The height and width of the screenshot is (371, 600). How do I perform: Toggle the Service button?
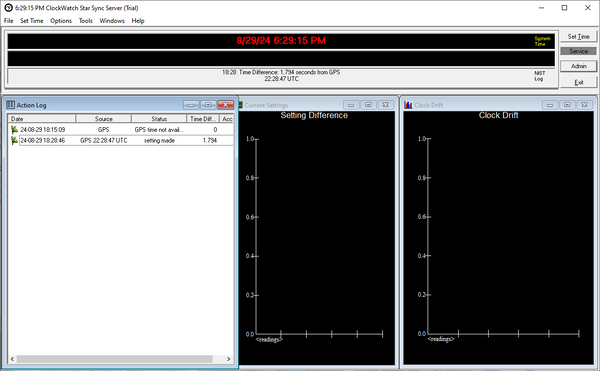[x=578, y=51]
